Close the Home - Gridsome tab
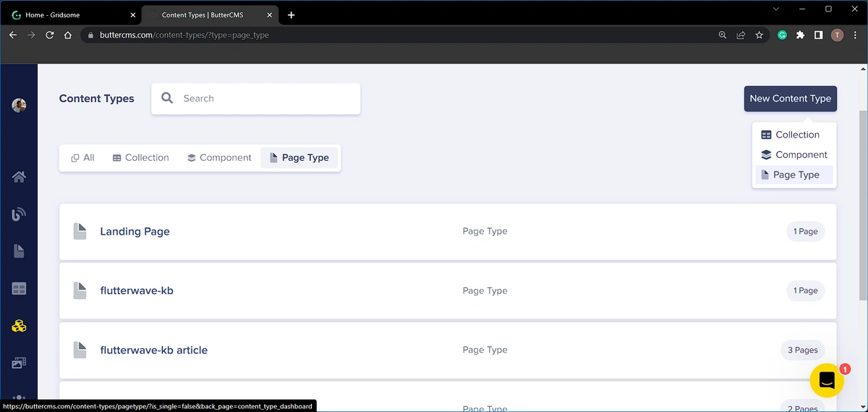 [132, 14]
